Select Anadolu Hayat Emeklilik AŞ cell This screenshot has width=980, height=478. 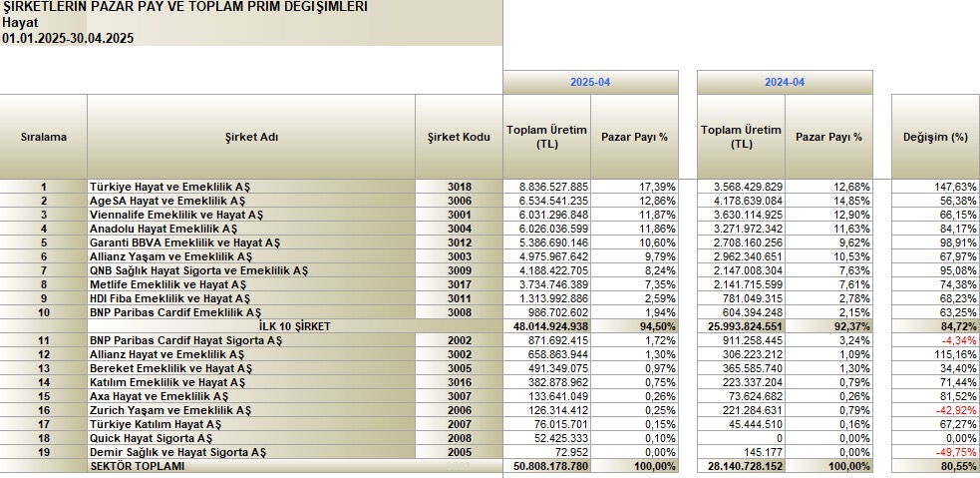[x=251, y=229]
